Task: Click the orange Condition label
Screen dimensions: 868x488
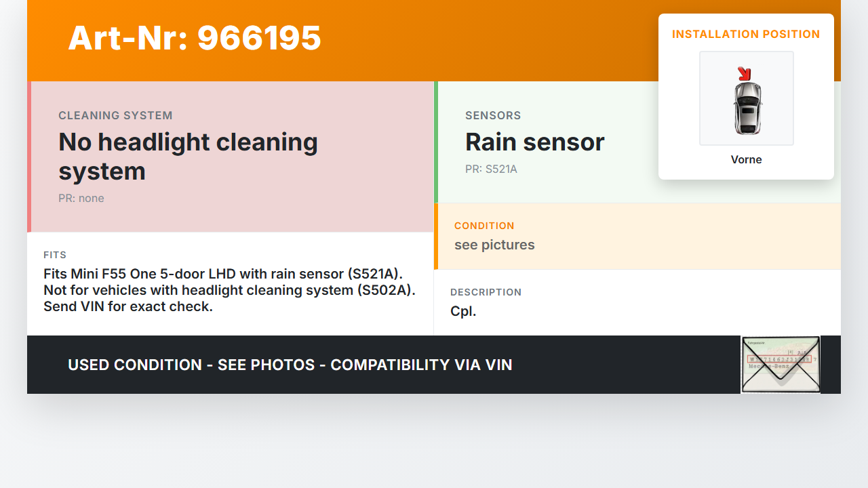Action: (484, 225)
